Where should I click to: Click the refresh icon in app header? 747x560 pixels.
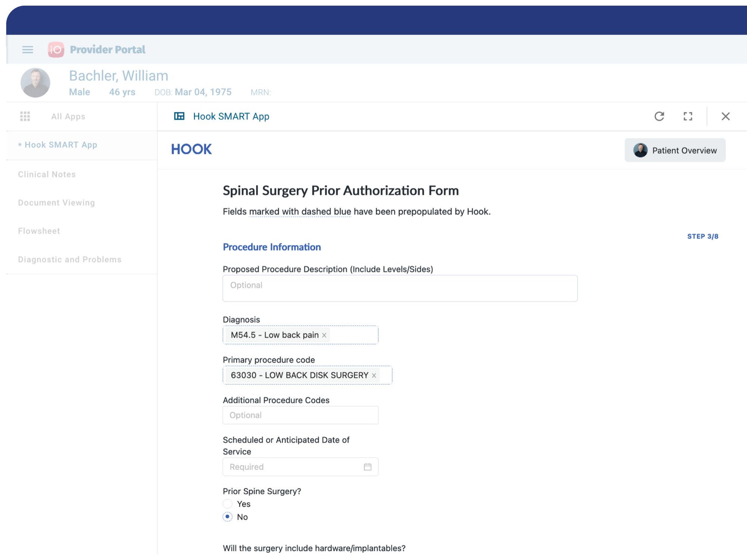[659, 116]
